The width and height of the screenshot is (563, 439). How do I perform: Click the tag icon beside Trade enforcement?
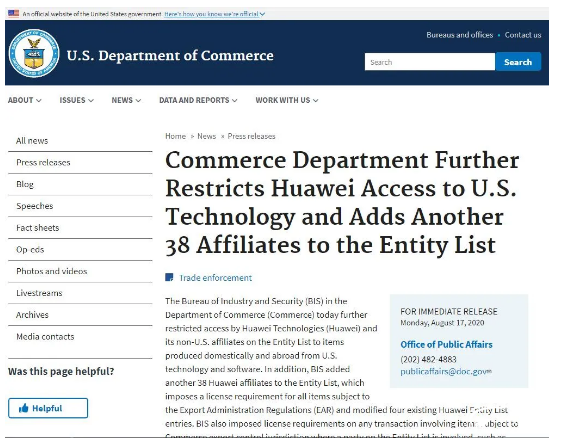pos(169,277)
